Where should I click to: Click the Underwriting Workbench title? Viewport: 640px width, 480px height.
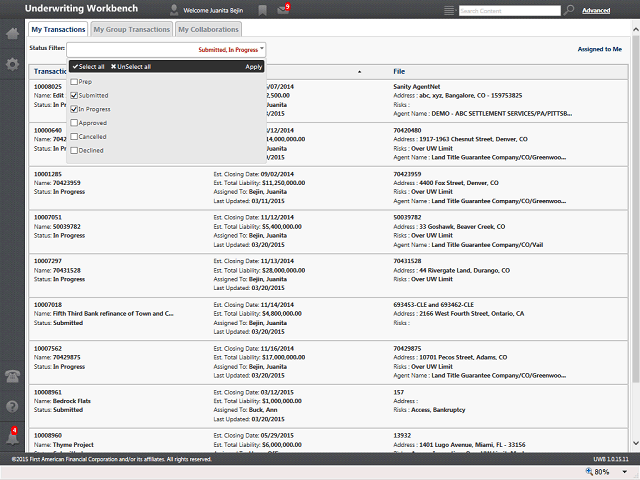pyautogui.click(x=81, y=9)
